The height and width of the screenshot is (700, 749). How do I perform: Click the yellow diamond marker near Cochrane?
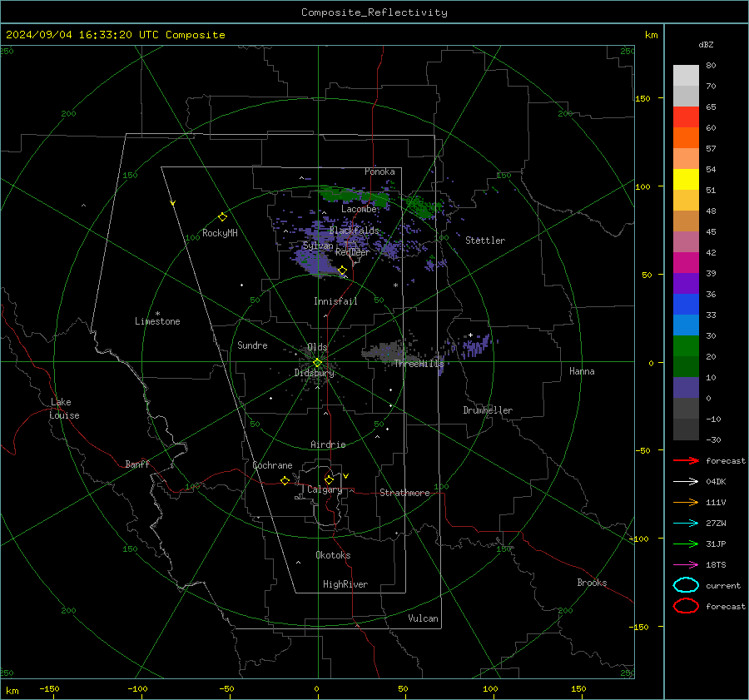pos(285,480)
